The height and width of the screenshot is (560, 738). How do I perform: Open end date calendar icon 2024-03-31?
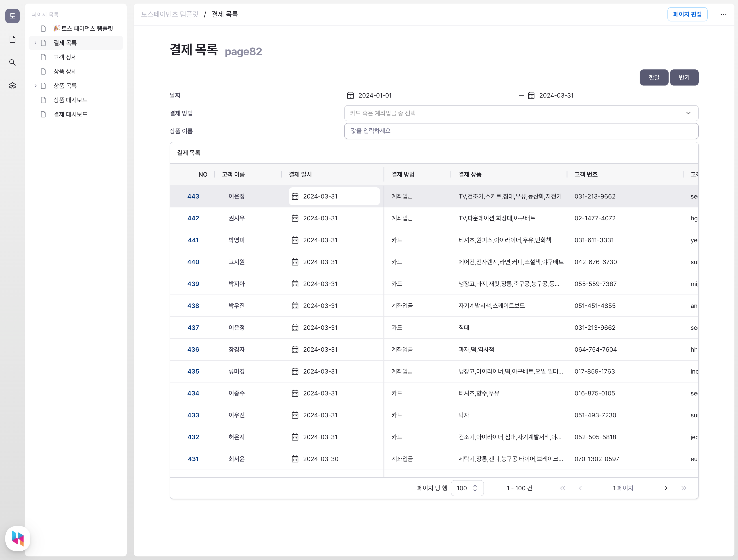[x=531, y=95]
